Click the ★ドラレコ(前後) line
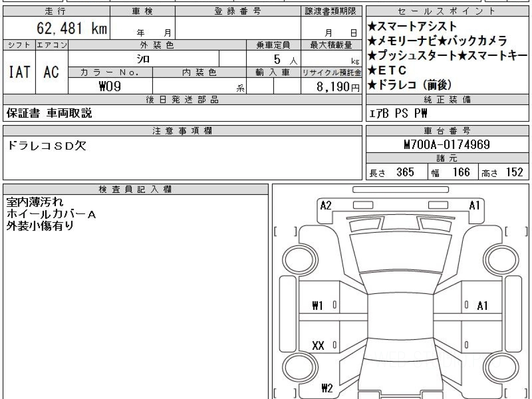Image resolution: width=532 pixels, height=399 pixels. point(411,85)
